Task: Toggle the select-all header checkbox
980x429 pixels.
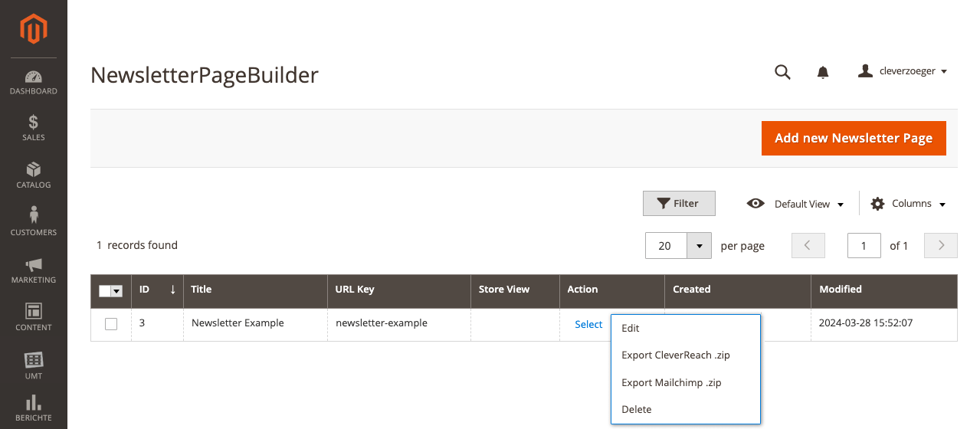Action: point(105,291)
